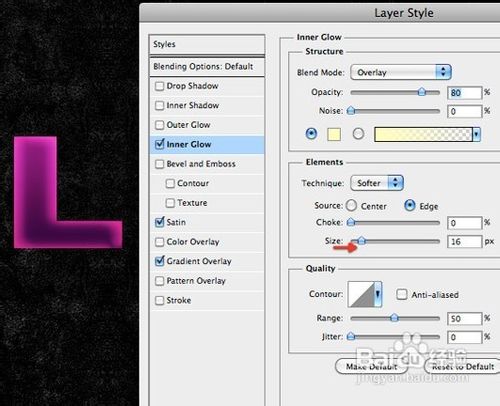Viewport: 500px width, 406px height.
Task: Click the yellow-to-transparent gradient bar
Action: pos(423,134)
